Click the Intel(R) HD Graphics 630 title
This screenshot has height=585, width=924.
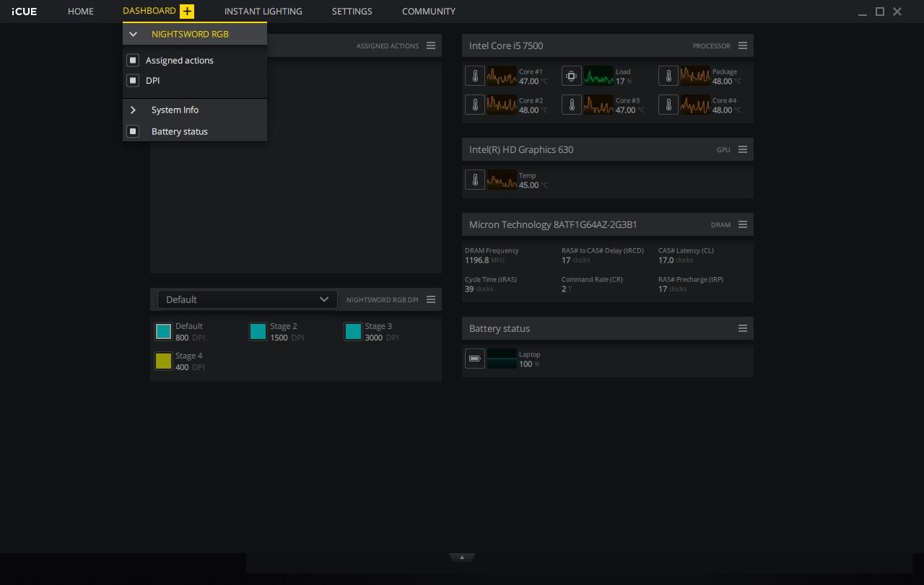pos(521,149)
